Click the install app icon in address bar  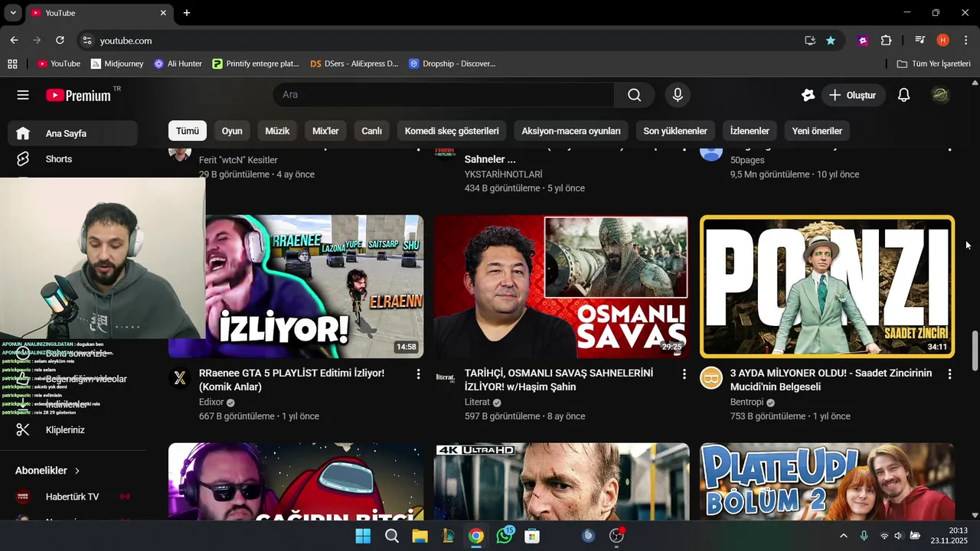[x=810, y=41]
